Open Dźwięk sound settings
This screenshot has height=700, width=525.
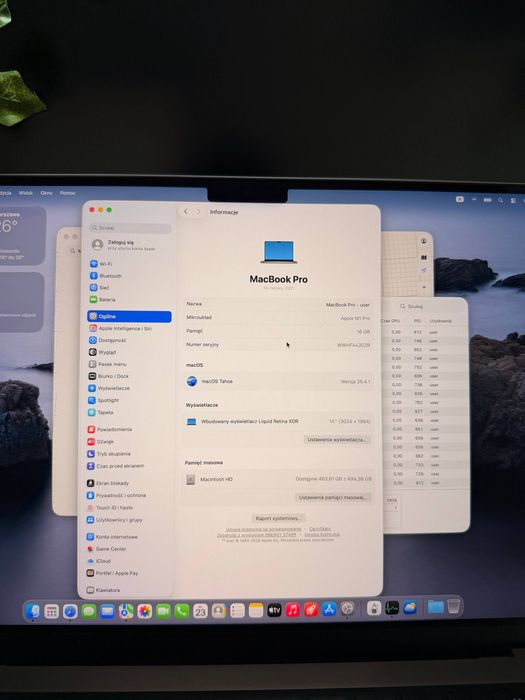(101, 442)
